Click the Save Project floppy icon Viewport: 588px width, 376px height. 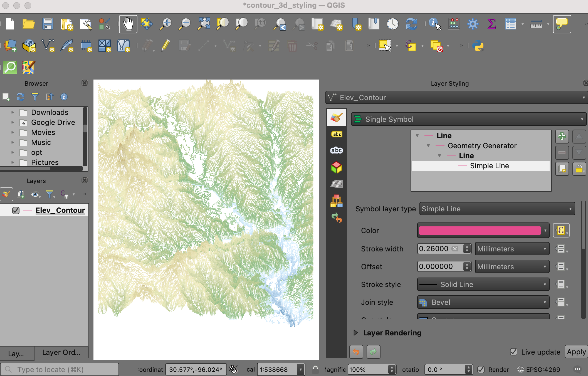click(x=48, y=24)
